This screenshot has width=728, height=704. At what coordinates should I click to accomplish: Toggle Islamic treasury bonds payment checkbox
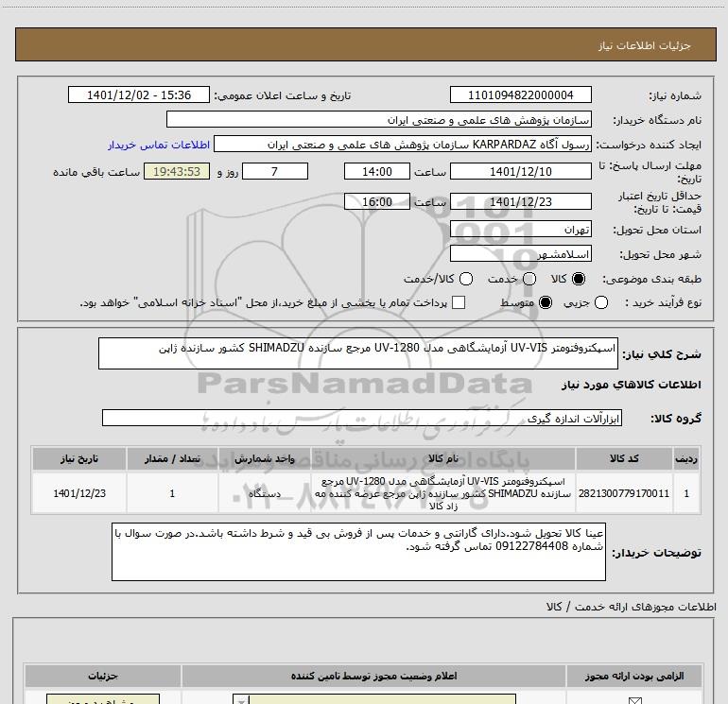(459, 302)
